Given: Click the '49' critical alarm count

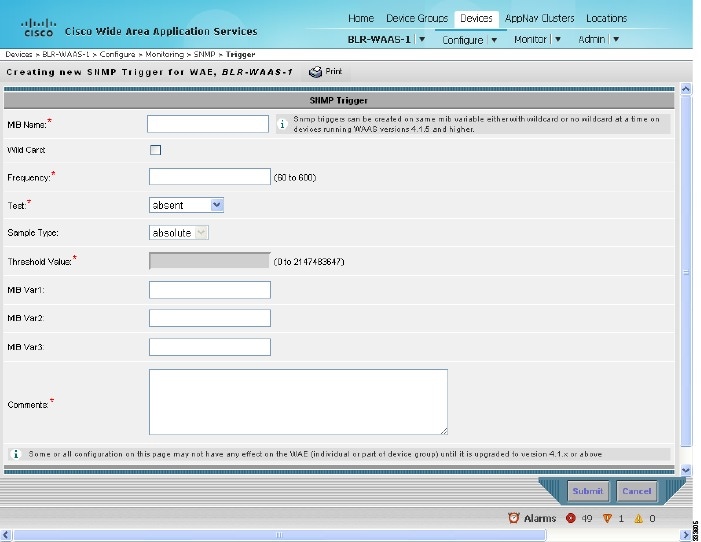Looking at the screenshot, I should tap(587, 519).
